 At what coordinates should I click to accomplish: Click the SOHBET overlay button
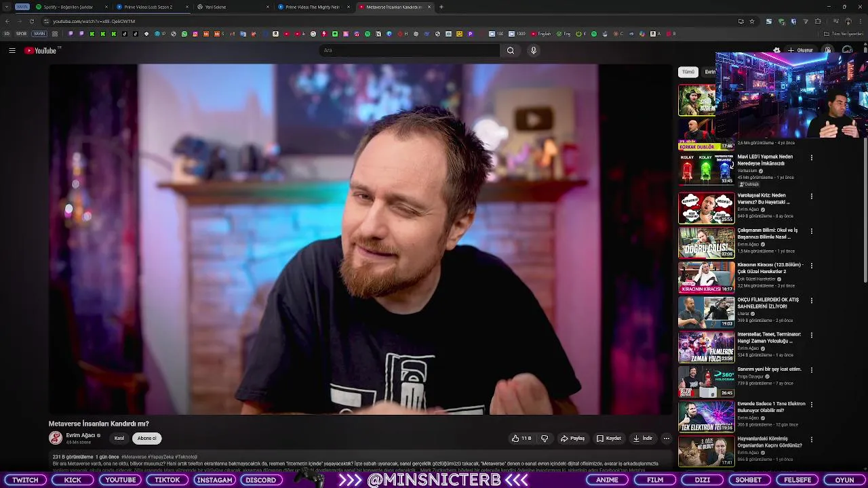point(749,480)
